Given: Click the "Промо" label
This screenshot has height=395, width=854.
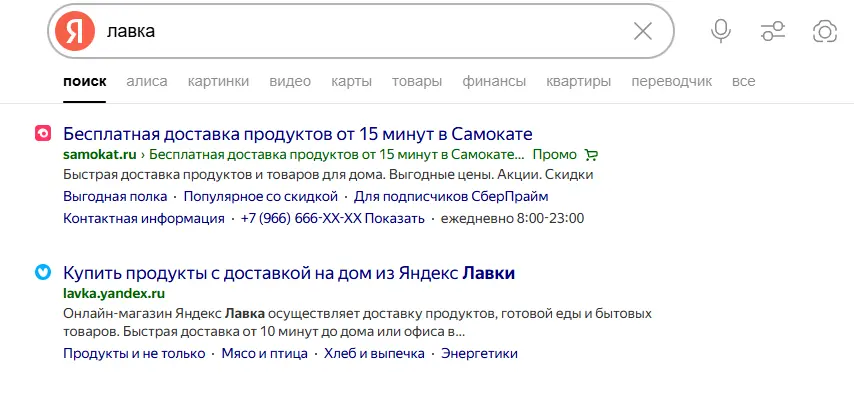Looking at the screenshot, I should (554, 155).
